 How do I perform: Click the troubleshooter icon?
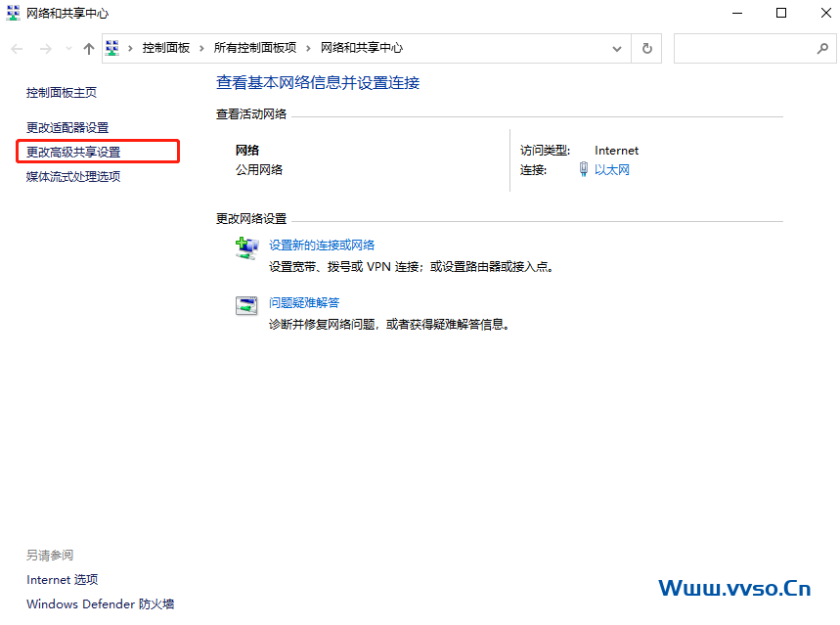246,305
